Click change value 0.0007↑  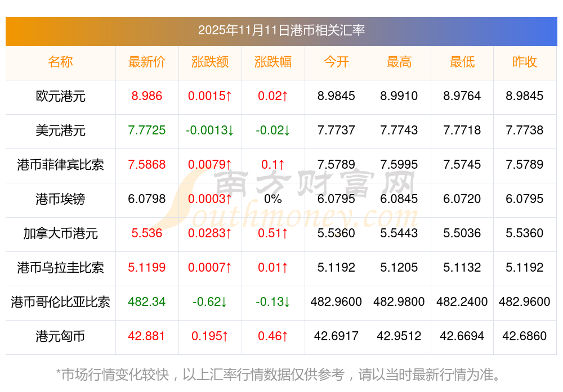click(210, 268)
